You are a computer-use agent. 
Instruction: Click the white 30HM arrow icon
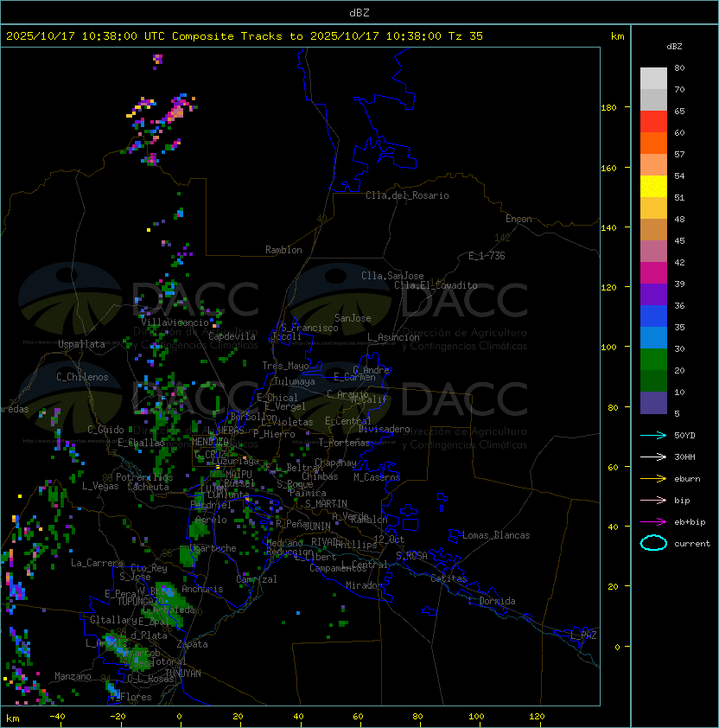click(x=653, y=457)
